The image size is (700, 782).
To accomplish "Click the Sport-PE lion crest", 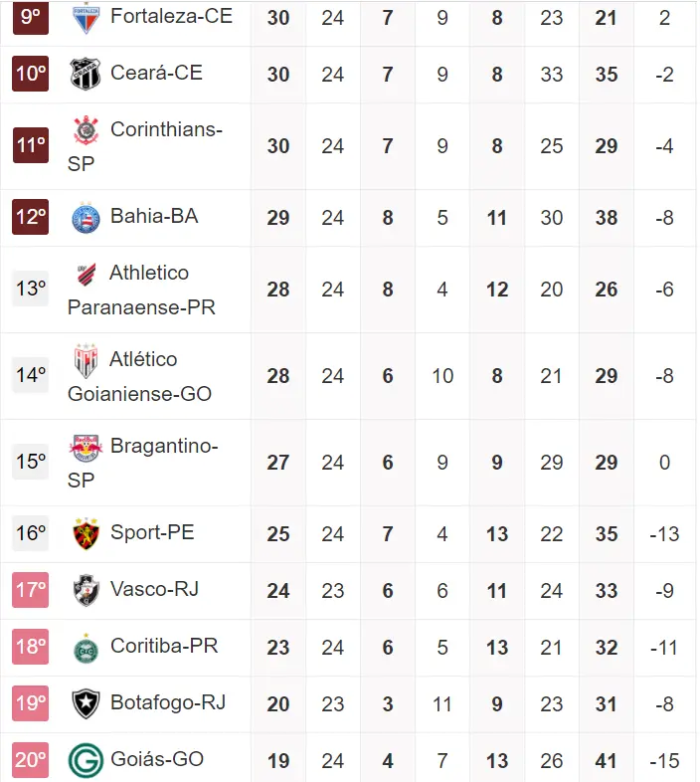I will pos(86,533).
